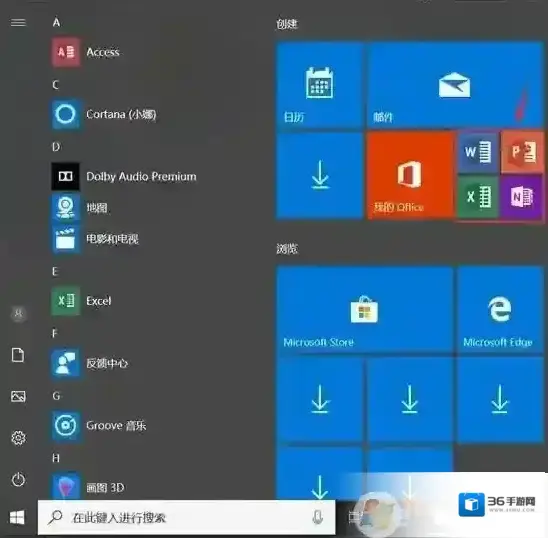Open Documents from the Start sidebar
Image resolution: width=548 pixels, height=538 pixels.
pyautogui.click(x=18, y=355)
